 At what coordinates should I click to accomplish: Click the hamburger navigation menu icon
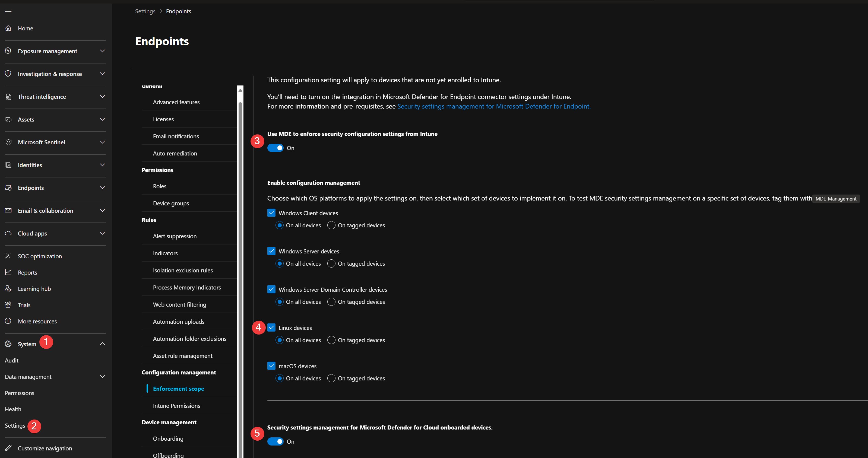[8, 11]
